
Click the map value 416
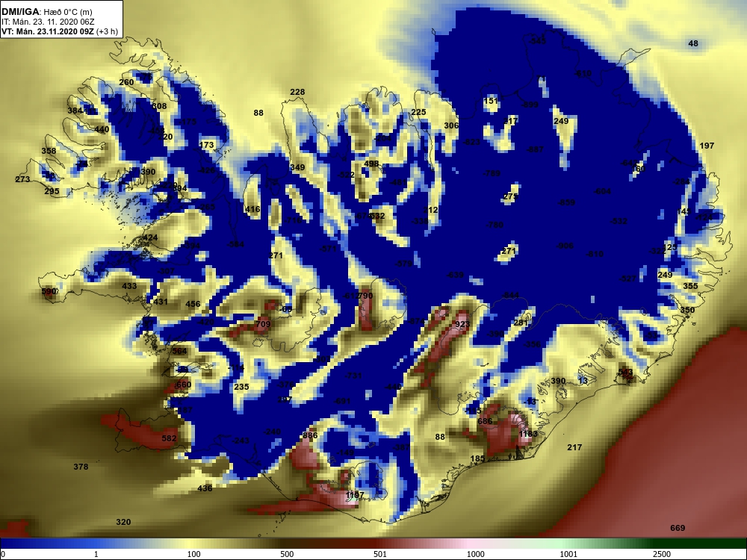(x=252, y=209)
